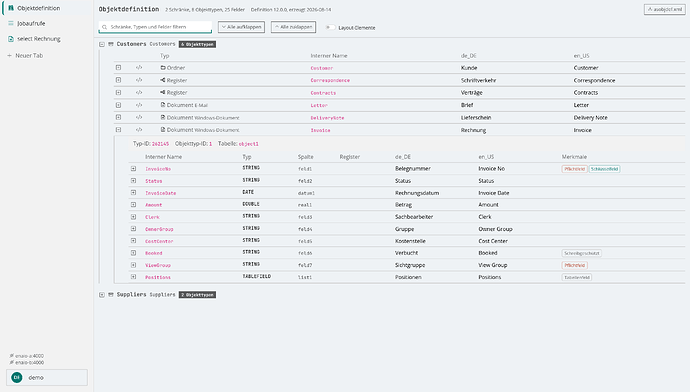Screen dimensions: 690x392
Task: Open the Jobaufrufe tab
Action: coord(31,23)
